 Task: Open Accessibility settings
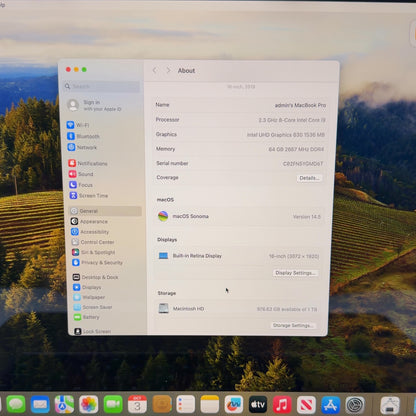tap(90, 232)
